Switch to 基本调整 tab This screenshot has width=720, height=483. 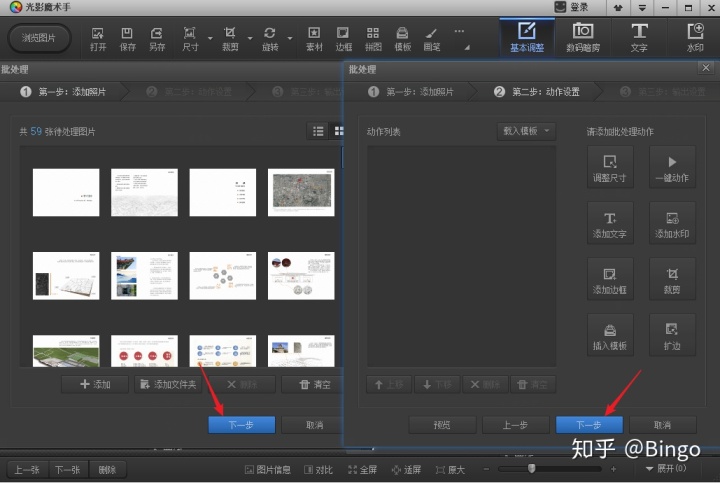pos(527,38)
